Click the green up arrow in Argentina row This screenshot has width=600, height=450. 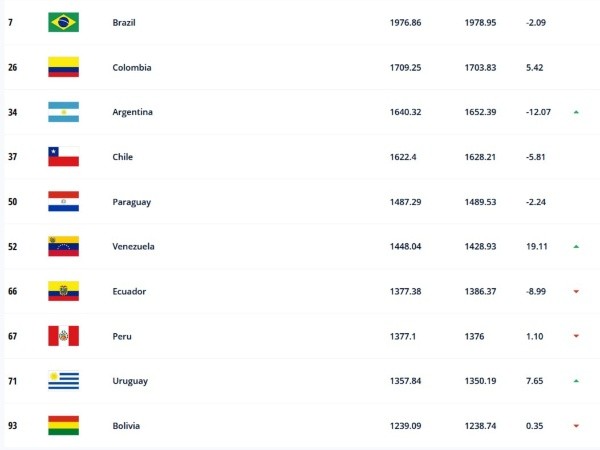coord(576,112)
